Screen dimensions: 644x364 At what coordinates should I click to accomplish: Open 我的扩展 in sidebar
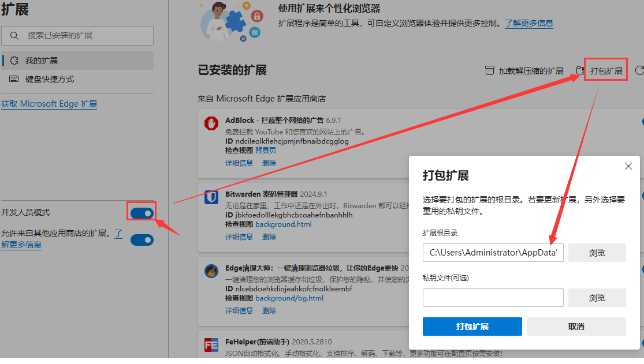pyautogui.click(x=77, y=61)
